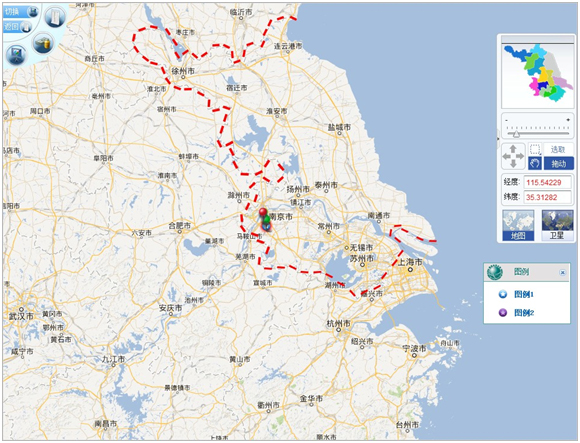Click the 返回 back button
The width and height of the screenshot is (580, 443).
(x=17, y=27)
